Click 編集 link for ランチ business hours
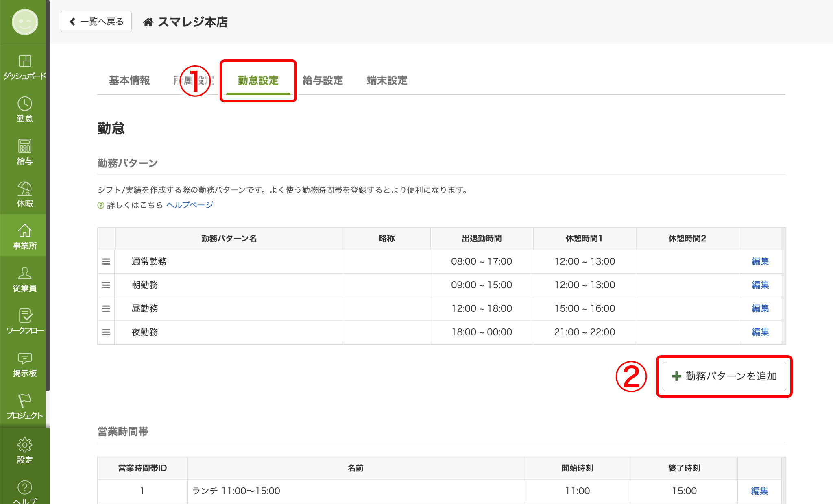 (759, 491)
